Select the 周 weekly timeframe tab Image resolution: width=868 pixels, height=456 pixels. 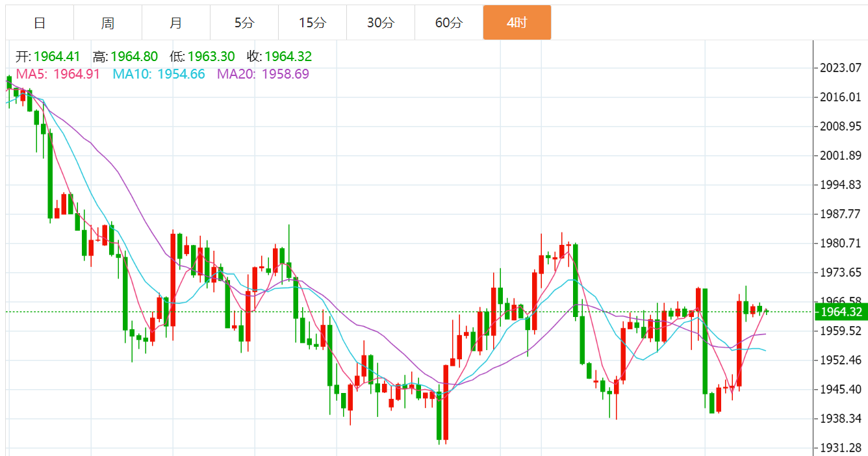click(108, 23)
